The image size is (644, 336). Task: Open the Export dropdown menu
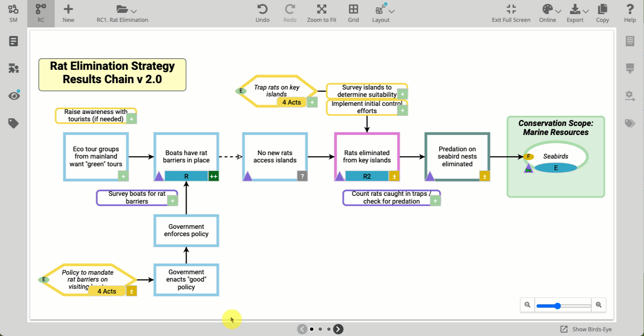(x=579, y=10)
